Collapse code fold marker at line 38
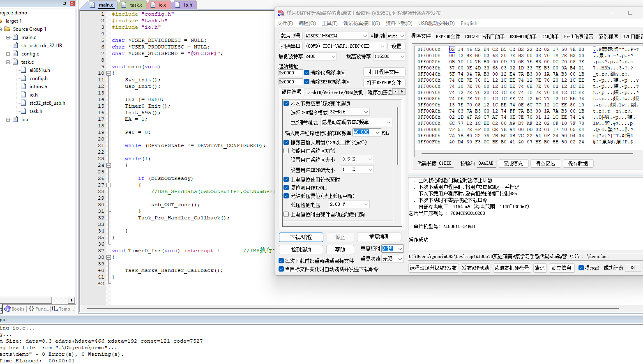The width and height of the screenshot is (643, 364). pyautogui.click(x=108, y=257)
